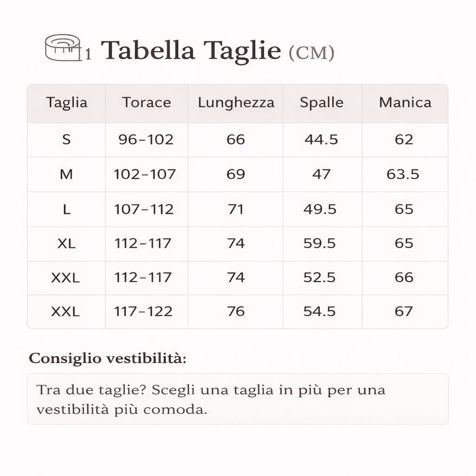Select the 117-122 Torace cell
Screen dimensions: 476x476
coord(143,311)
